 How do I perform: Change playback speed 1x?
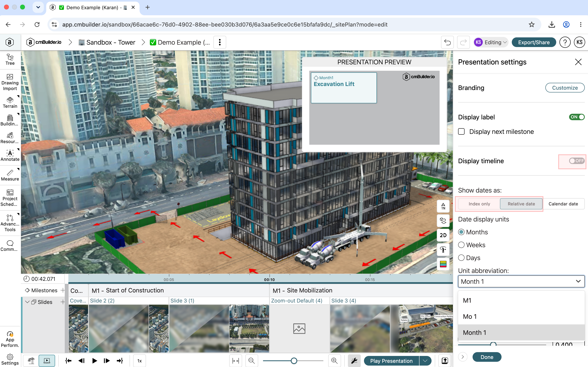tap(139, 361)
